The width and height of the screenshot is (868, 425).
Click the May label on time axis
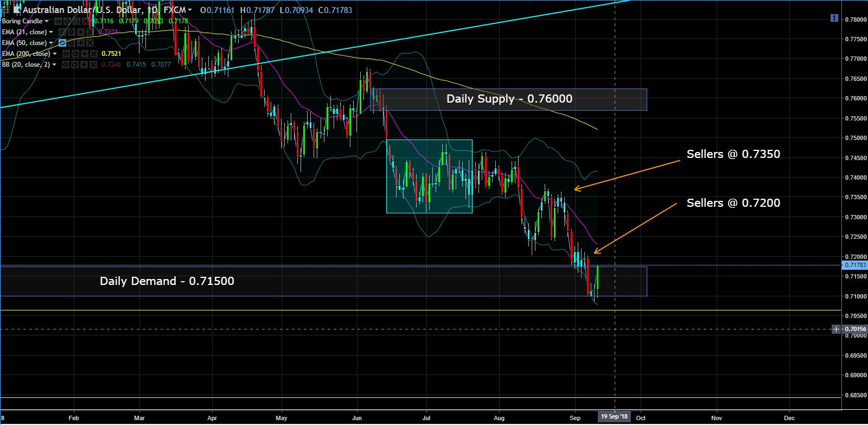pyautogui.click(x=282, y=418)
